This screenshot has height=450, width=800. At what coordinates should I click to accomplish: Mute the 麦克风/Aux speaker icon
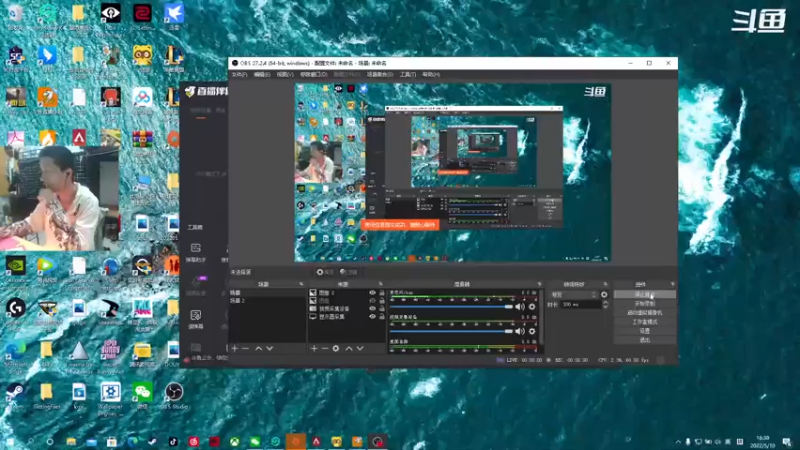[x=520, y=307]
